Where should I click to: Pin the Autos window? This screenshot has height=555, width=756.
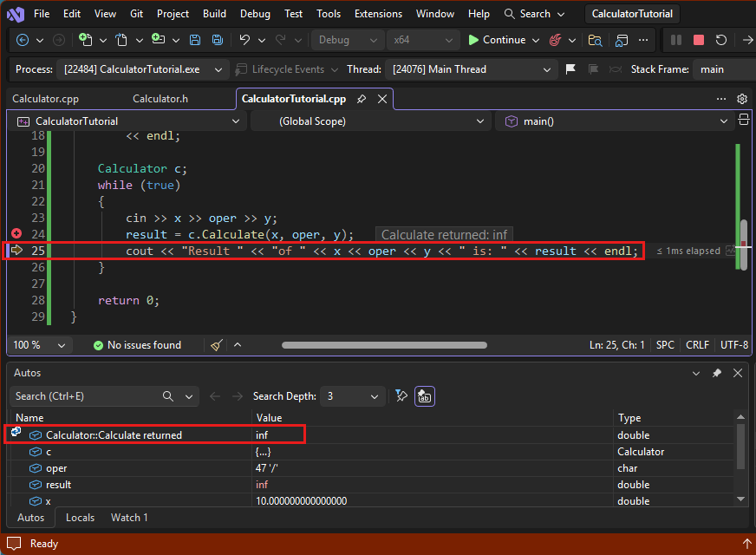[x=717, y=373]
